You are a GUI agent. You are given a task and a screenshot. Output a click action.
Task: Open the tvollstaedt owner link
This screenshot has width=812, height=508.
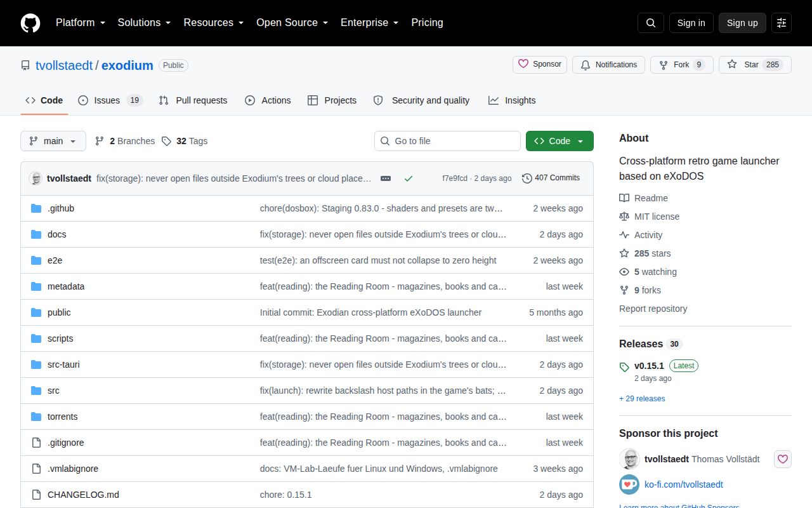pos(64,65)
